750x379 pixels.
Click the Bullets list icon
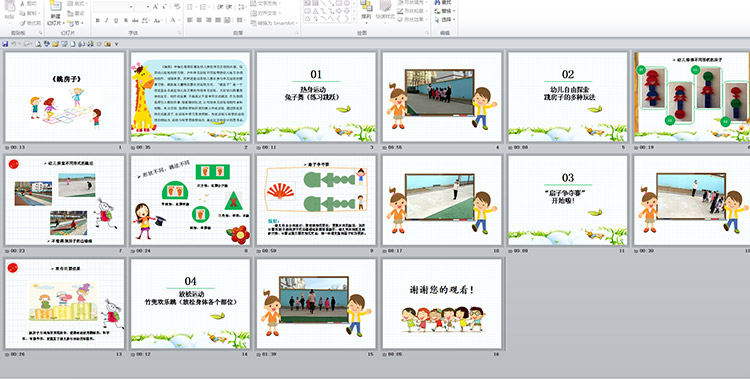point(191,7)
